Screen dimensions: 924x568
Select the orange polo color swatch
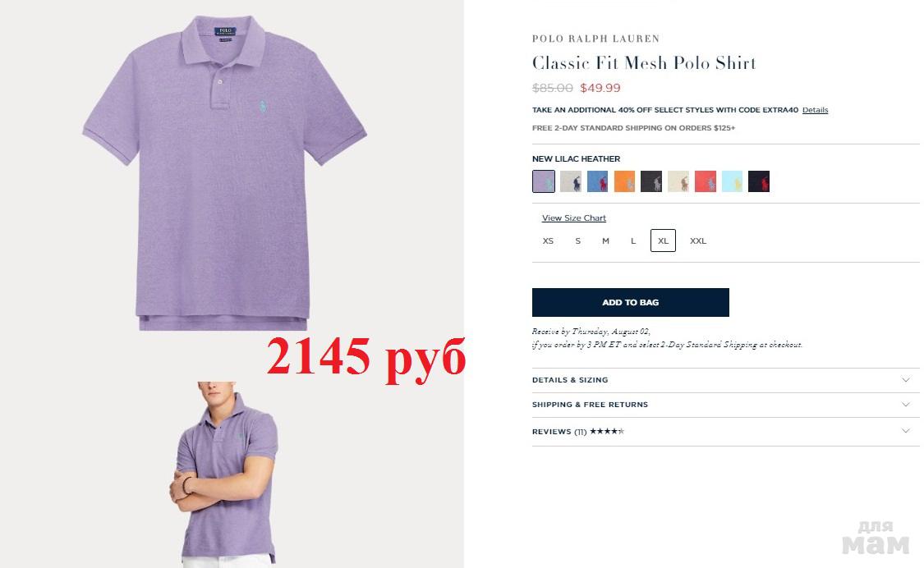coord(625,181)
